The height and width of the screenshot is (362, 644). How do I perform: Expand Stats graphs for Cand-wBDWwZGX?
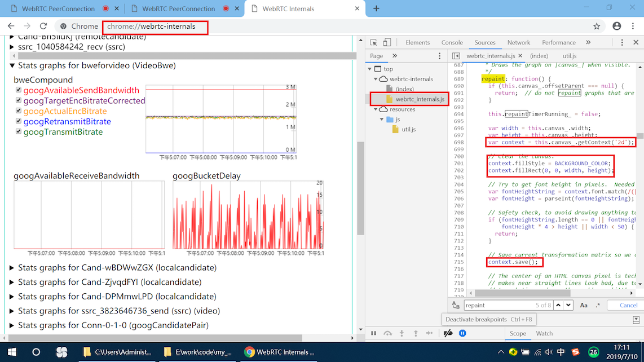12,268
